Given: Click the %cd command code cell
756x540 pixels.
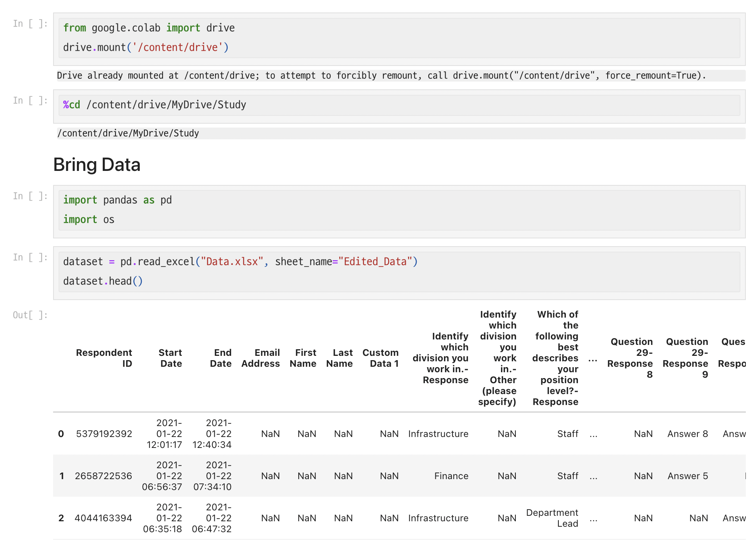Looking at the screenshot, I should click(x=398, y=105).
